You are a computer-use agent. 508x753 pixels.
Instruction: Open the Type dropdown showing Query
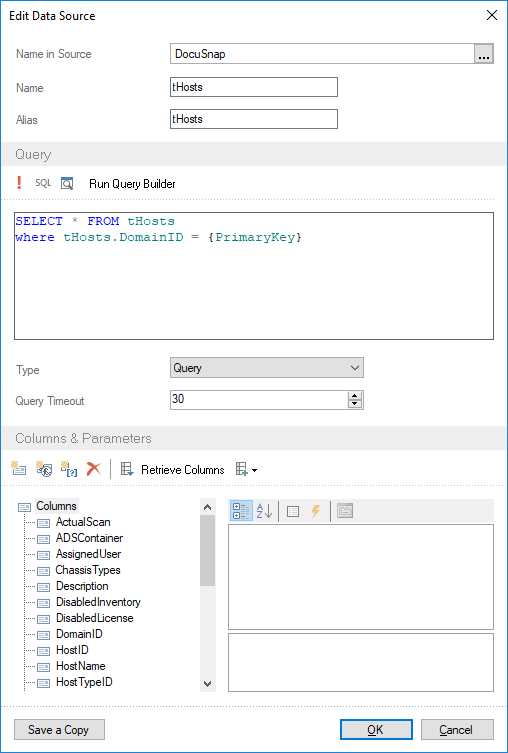(266, 368)
